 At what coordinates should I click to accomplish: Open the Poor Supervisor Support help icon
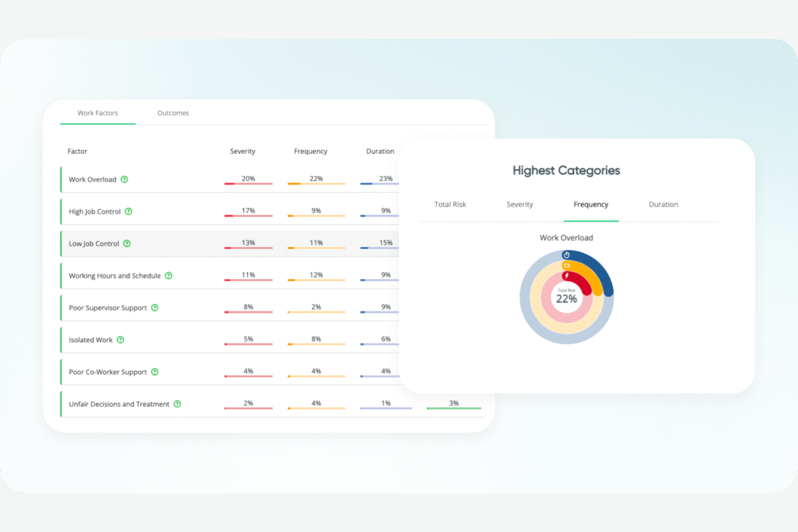click(155, 308)
